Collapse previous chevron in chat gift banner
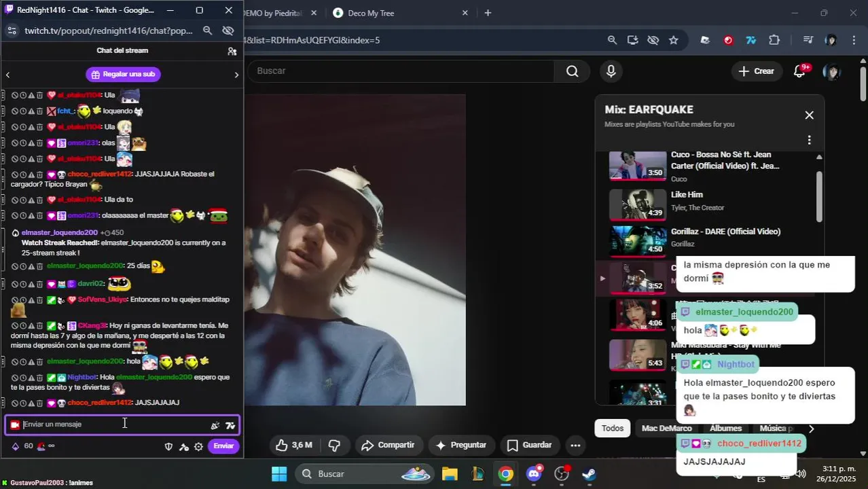The height and width of the screenshot is (489, 868). [x=7, y=75]
